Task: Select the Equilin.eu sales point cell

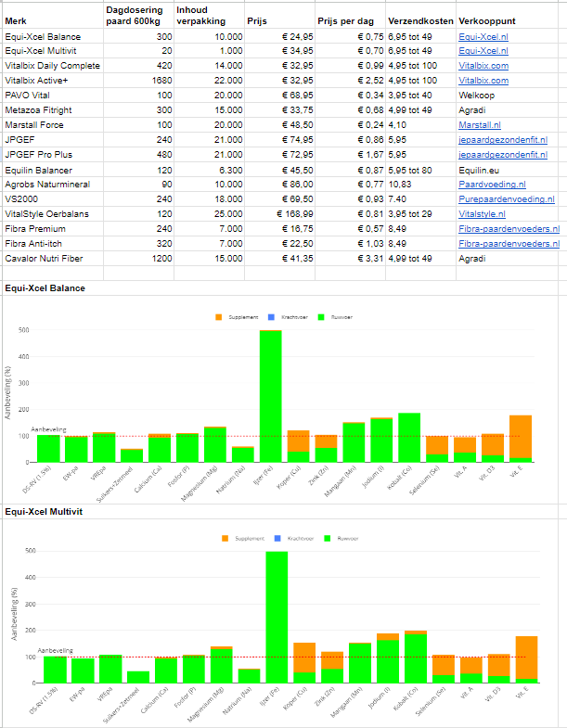Action: pyautogui.click(x=507, y=170)
